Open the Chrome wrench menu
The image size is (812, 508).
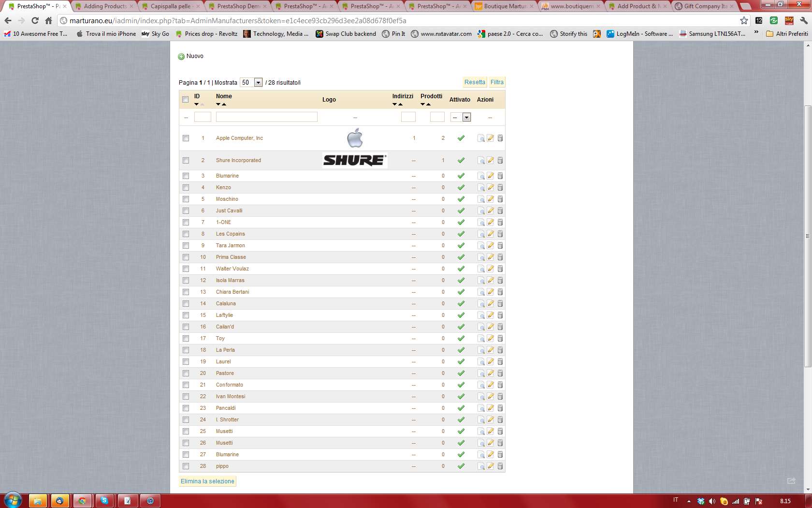coord(804,20)
